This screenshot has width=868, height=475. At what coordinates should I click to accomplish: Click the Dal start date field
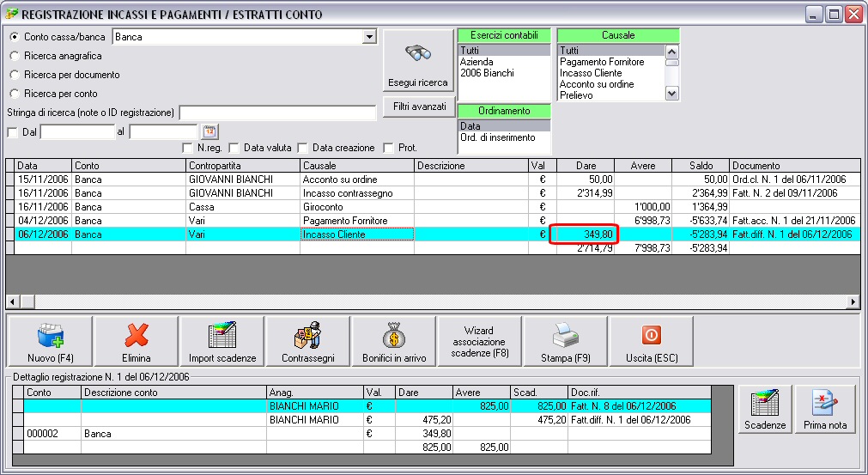point(77,131)
